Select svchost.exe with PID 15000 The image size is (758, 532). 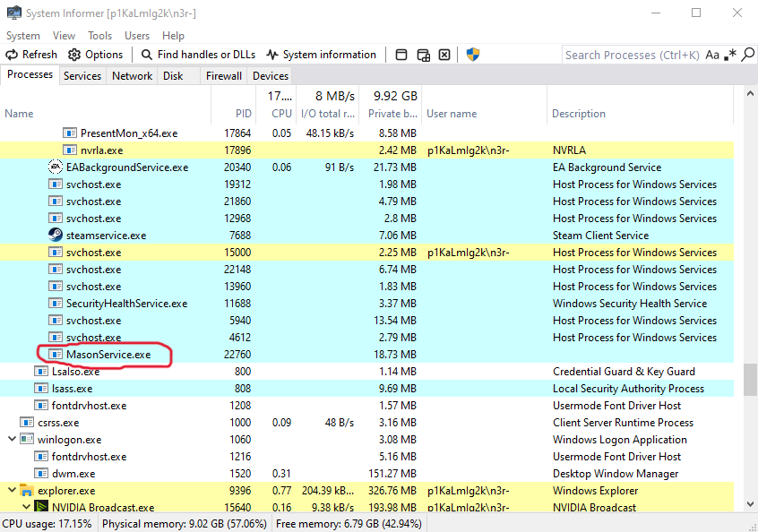pos(367,253)
